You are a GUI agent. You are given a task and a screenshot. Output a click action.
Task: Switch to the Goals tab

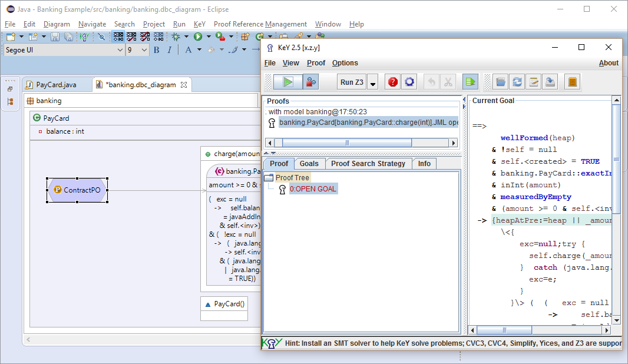click(309, 163)
